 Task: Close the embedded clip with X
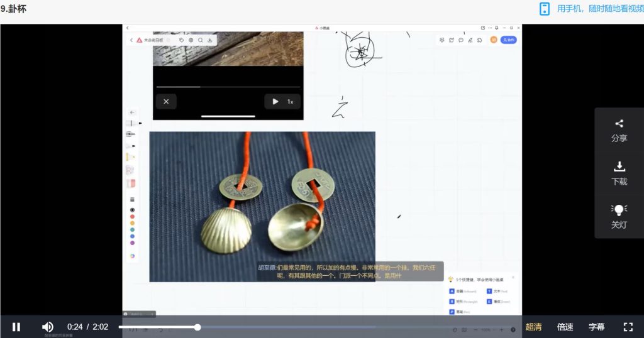point(166,101)
